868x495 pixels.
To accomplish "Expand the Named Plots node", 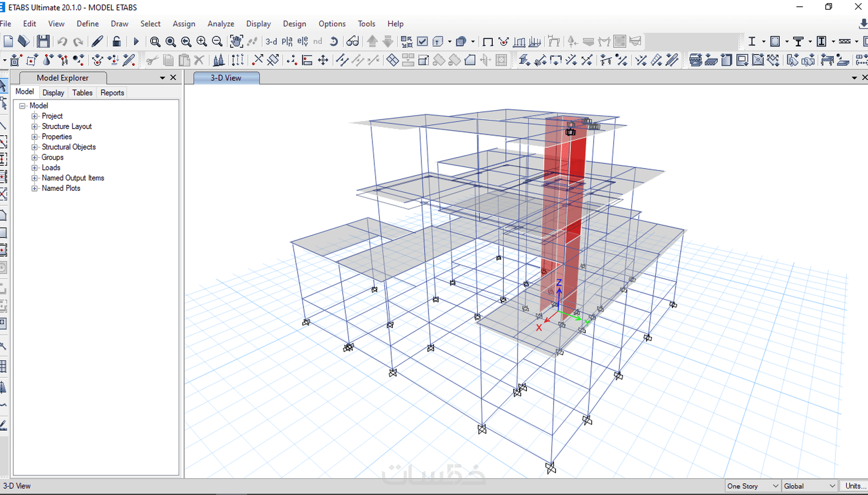I will point(35,188).
